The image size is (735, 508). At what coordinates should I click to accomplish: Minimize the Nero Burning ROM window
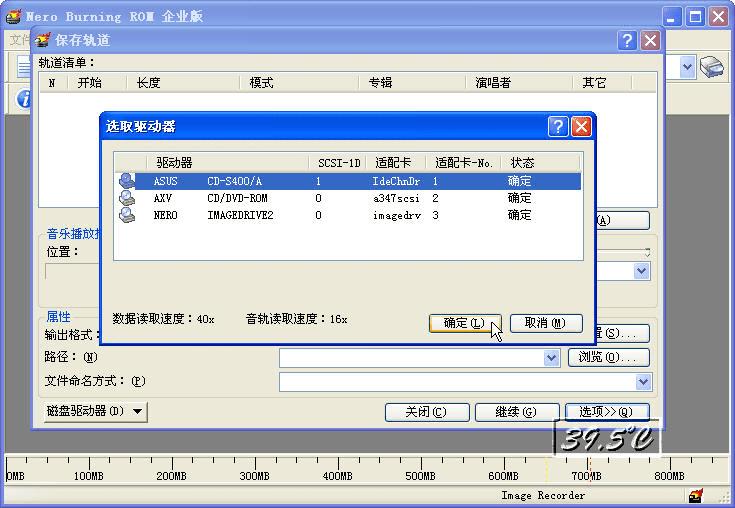(x=672, y=17)
